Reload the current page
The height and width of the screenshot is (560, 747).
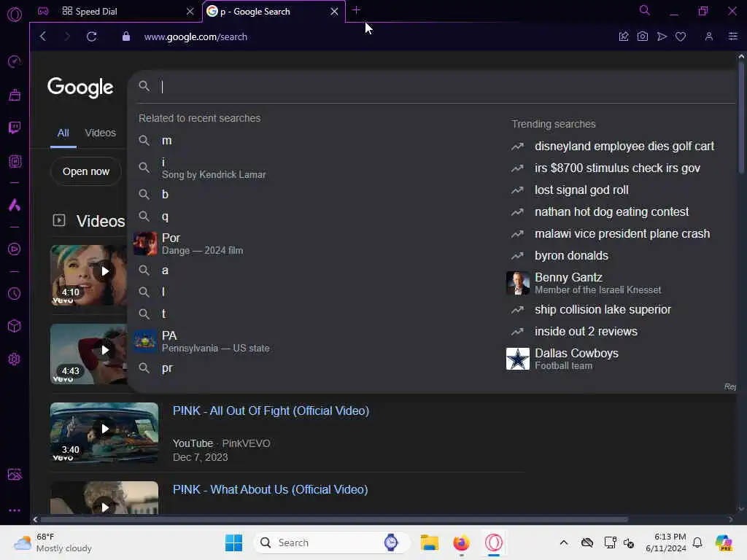pos(91,36)
